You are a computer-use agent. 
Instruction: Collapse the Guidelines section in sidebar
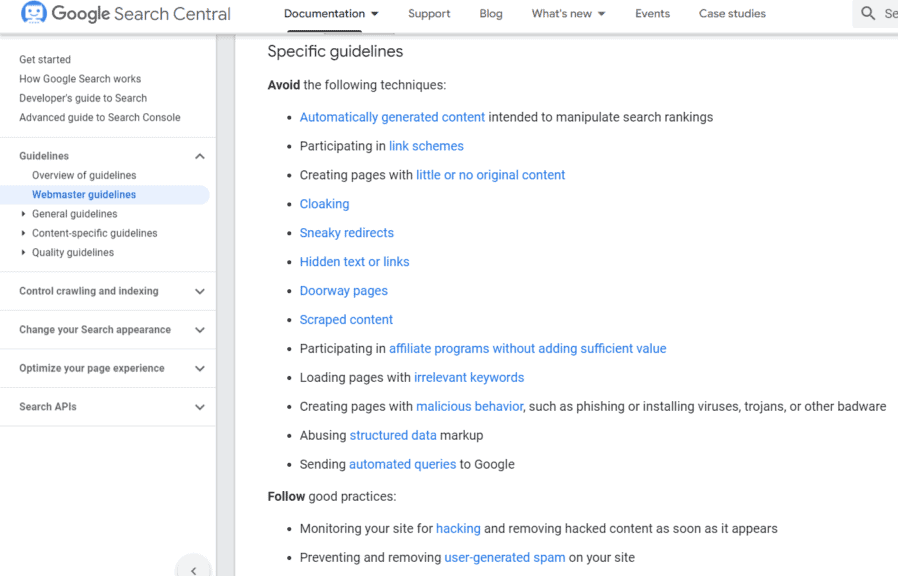coord(199,156)
